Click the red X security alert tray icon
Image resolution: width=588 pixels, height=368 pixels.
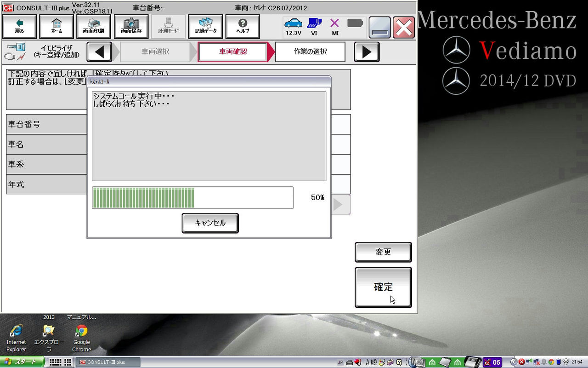pyautogui.click(x=521, y=362)
